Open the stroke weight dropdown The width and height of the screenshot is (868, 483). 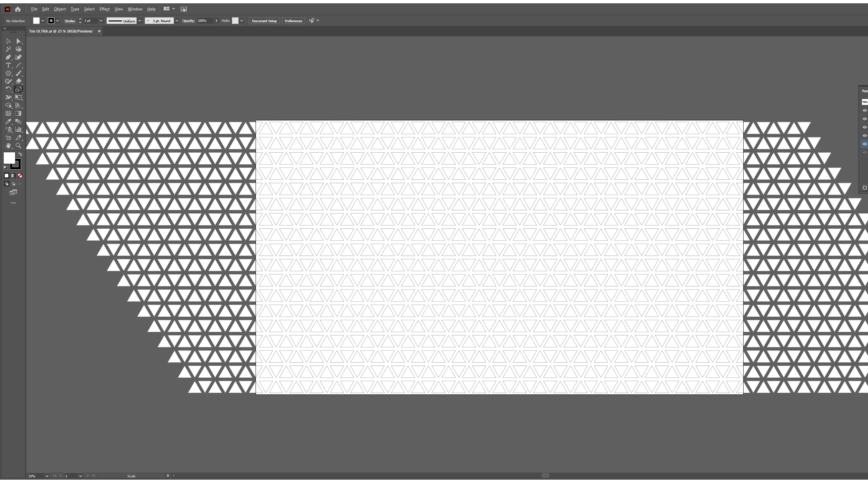[101, 21]
